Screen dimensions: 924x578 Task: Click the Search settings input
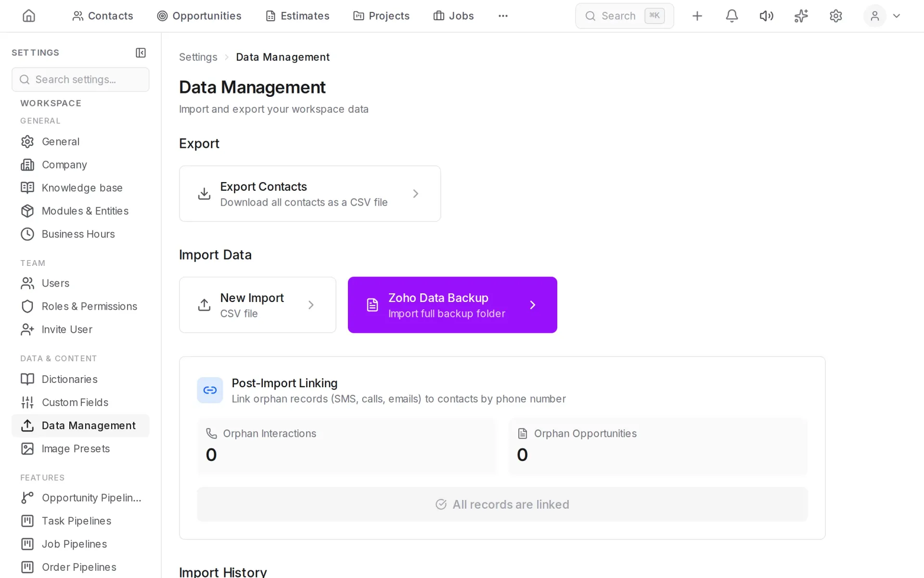pos(80,79)
